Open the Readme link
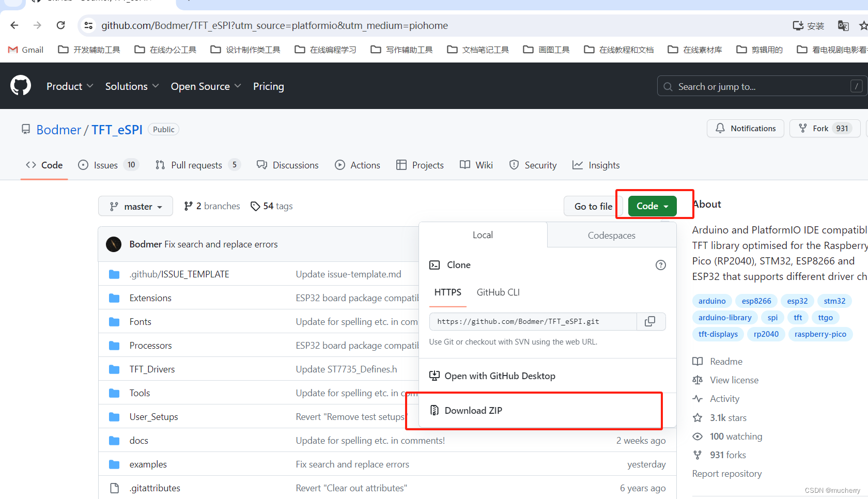 pyautogui.click(x=726, y=362)
